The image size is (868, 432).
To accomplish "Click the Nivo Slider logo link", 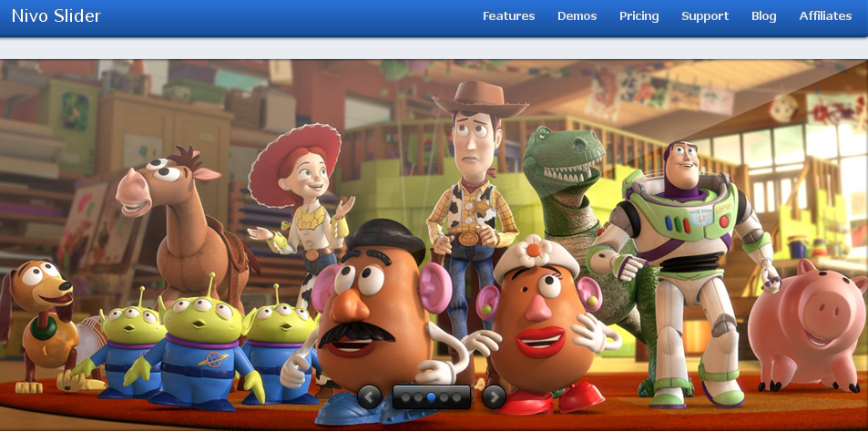I will click(x=56, y=15).
